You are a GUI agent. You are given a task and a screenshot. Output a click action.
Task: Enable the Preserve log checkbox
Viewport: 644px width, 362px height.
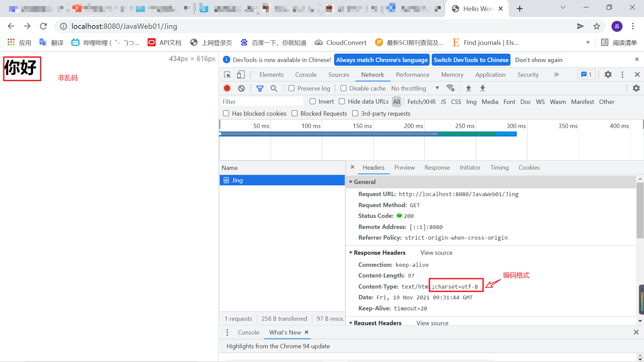292,88
